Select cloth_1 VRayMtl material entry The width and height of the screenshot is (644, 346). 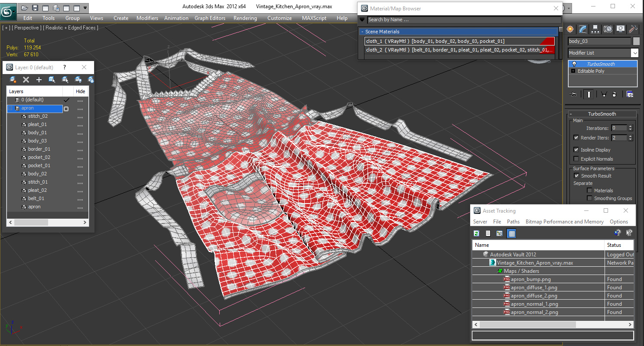460,41
